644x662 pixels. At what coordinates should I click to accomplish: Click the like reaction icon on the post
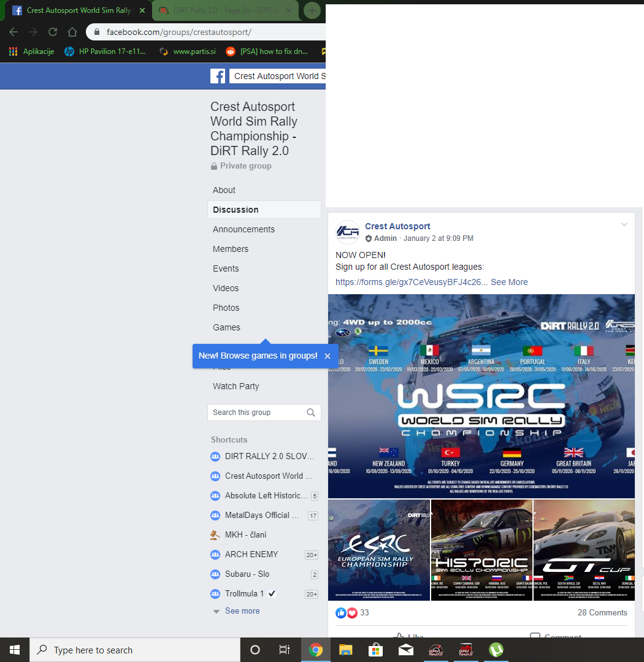click(x=341, y=613)
